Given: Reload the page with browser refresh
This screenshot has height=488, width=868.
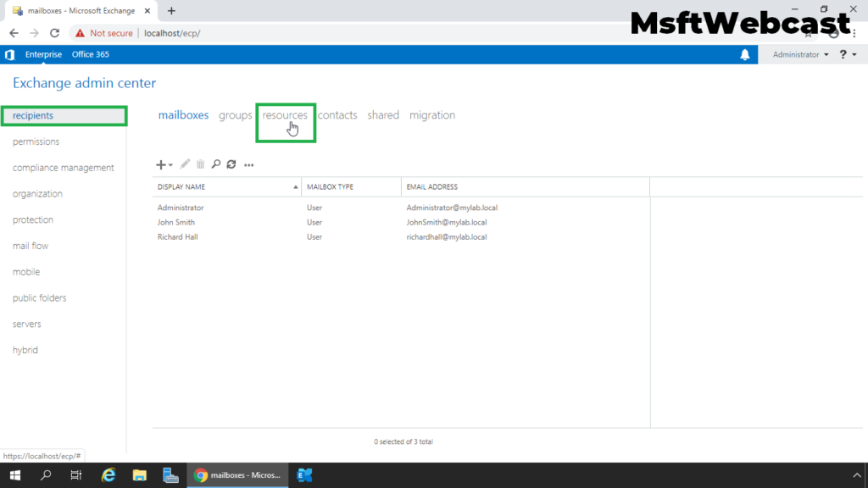Looking at the screenshot, I should click(x=55, y=33).
